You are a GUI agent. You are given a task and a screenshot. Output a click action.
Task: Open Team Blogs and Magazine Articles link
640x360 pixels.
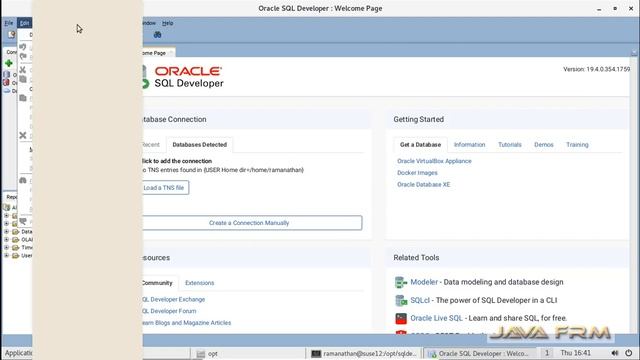pos(187,323)
